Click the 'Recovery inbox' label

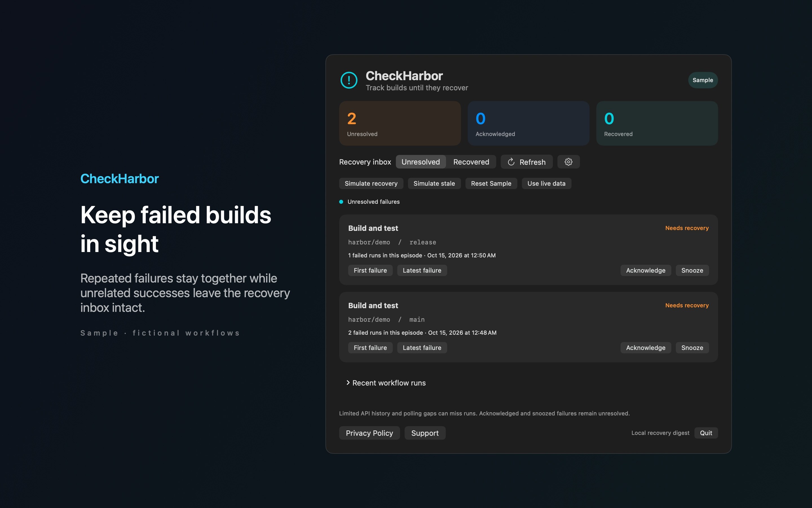coord(365,162)
